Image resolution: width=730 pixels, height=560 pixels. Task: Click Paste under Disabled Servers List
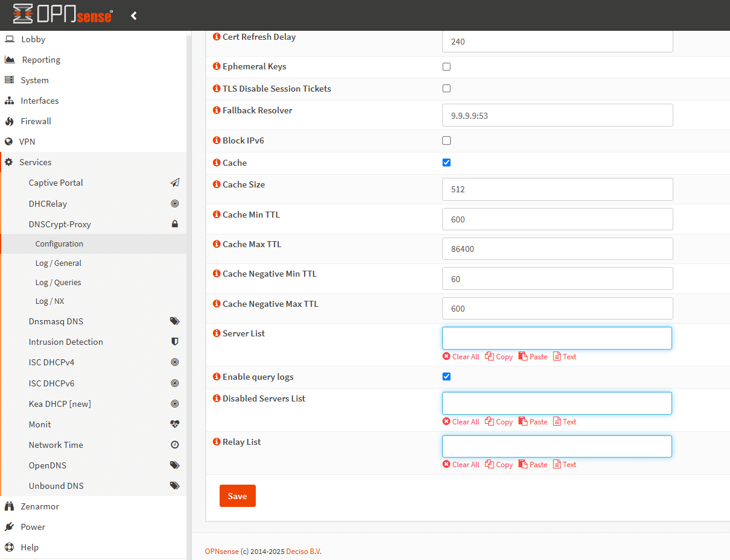pos(533,422)
